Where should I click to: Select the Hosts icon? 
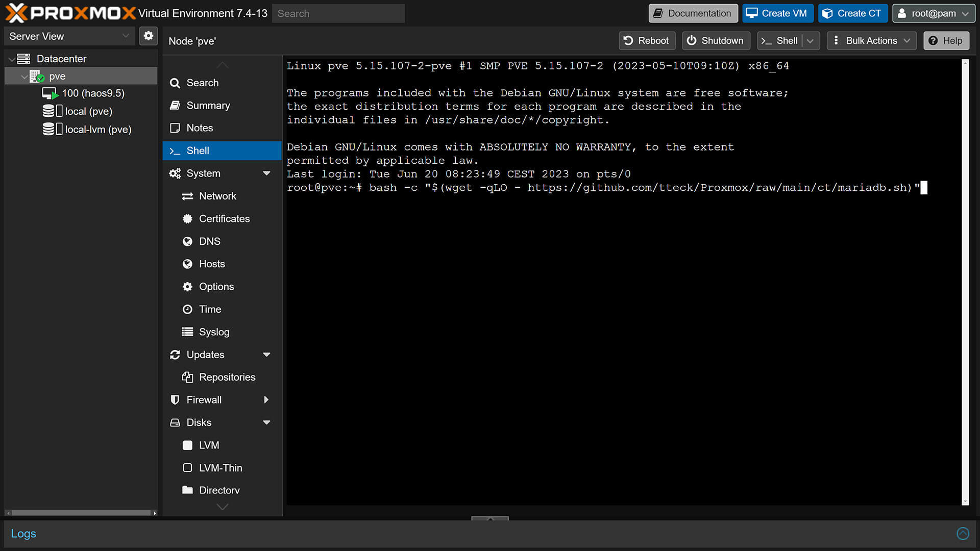(188, 264)
